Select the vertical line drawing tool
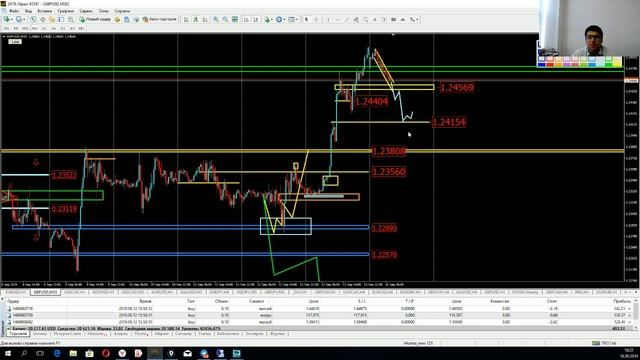This screenshot has height=360, width=640. 328,19
